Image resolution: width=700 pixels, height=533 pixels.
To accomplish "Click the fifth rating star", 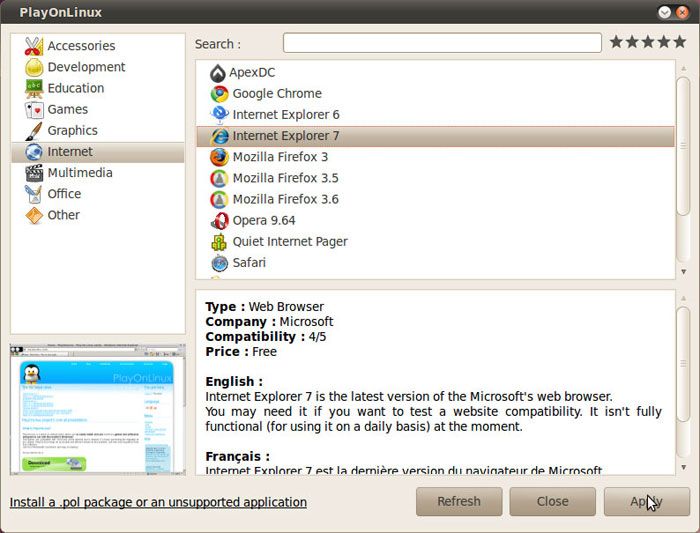I will pos(680,42).
